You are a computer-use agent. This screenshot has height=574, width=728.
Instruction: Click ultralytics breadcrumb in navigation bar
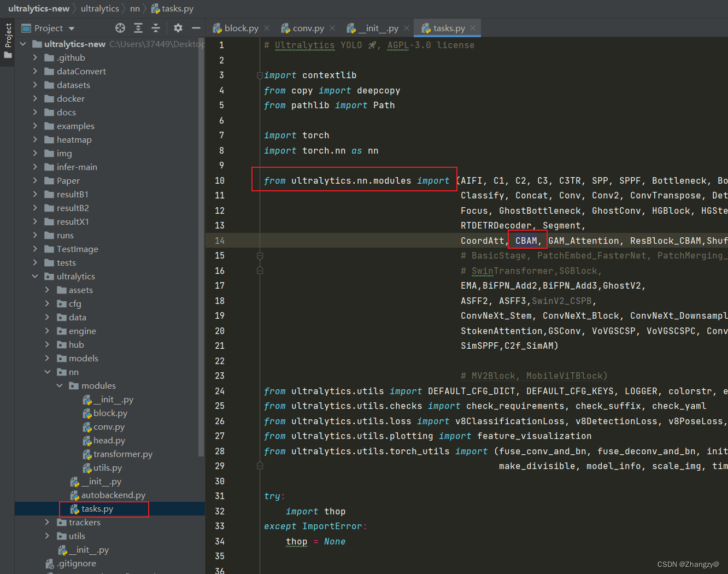pos(99,8)
